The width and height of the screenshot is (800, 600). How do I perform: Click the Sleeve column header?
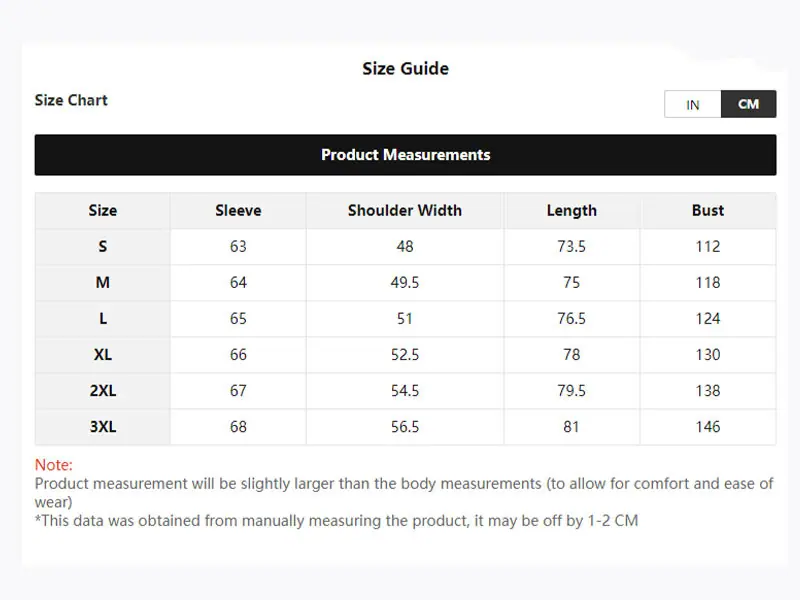[238, 210]
